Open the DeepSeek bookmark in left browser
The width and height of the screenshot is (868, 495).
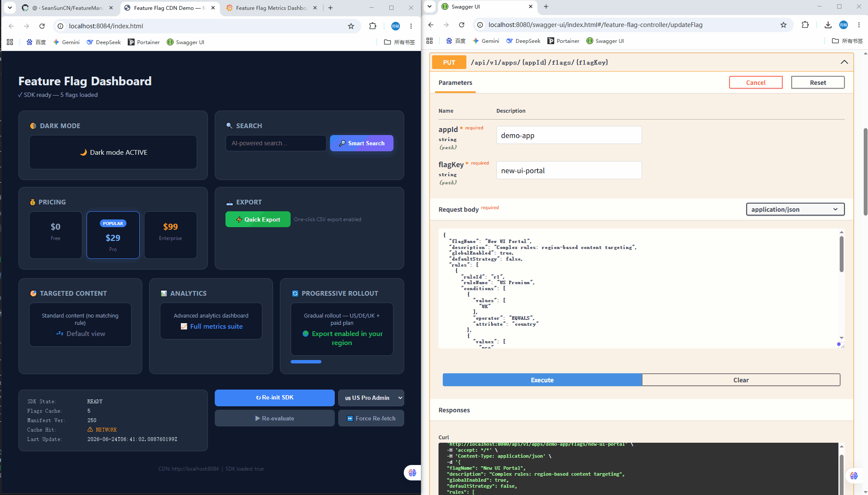click(x=104, y=42)
